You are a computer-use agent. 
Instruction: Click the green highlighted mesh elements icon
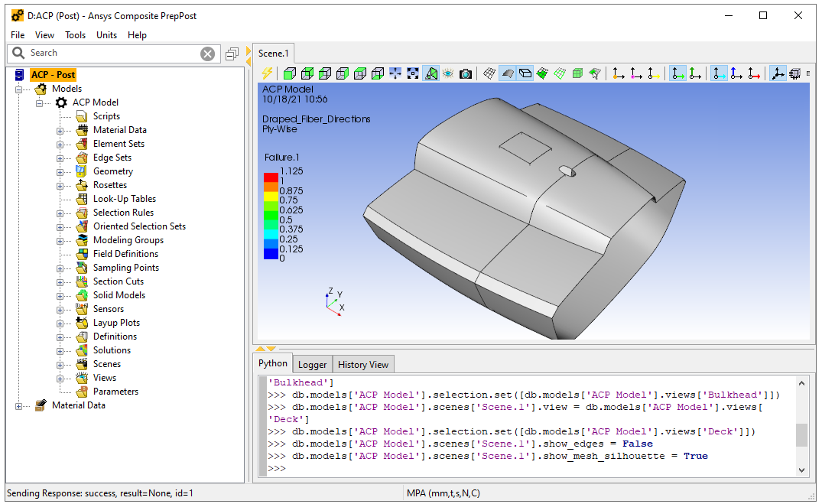[543, 73]
